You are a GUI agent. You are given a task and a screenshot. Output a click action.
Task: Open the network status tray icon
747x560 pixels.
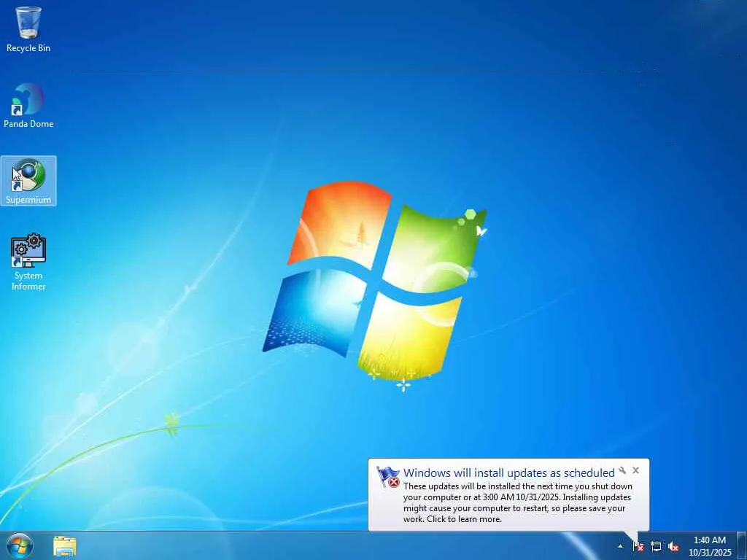656,546
